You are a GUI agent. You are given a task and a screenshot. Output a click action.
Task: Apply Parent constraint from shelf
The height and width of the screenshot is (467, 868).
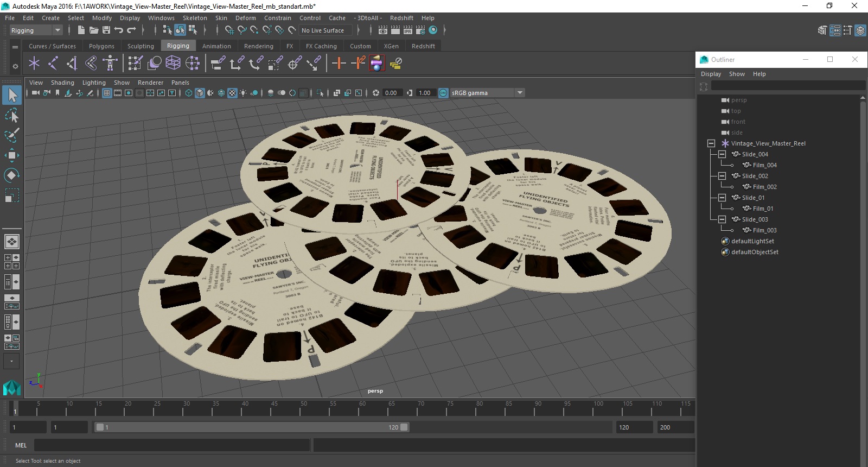click(x=218, y=64)
